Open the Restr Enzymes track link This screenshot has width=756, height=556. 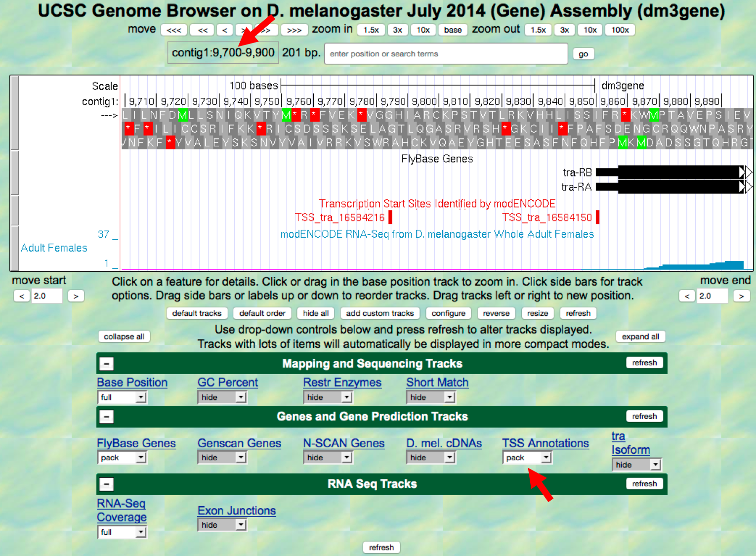tap(342, 383)
